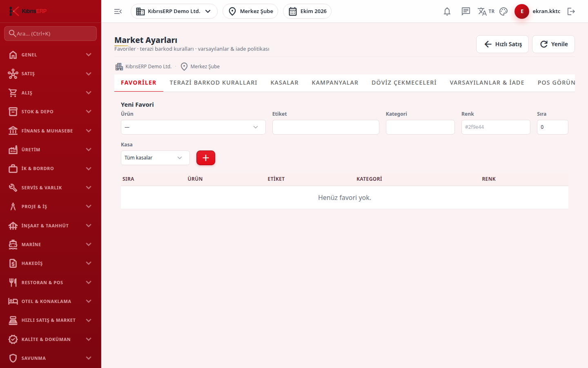Open the messages chat icon
This screenshot has height=368, width=588.
(x=466, y=11)
